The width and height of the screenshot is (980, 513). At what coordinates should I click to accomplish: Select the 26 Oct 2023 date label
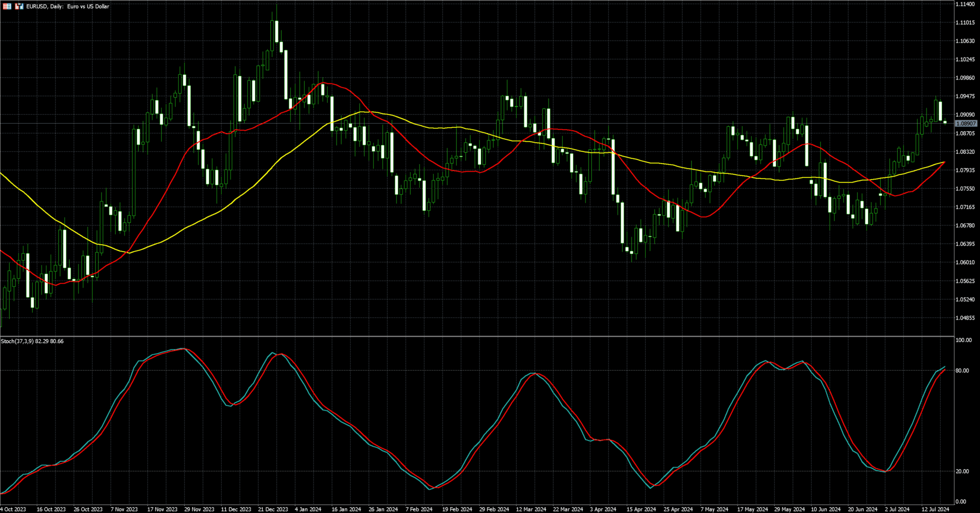coord(88,510)
